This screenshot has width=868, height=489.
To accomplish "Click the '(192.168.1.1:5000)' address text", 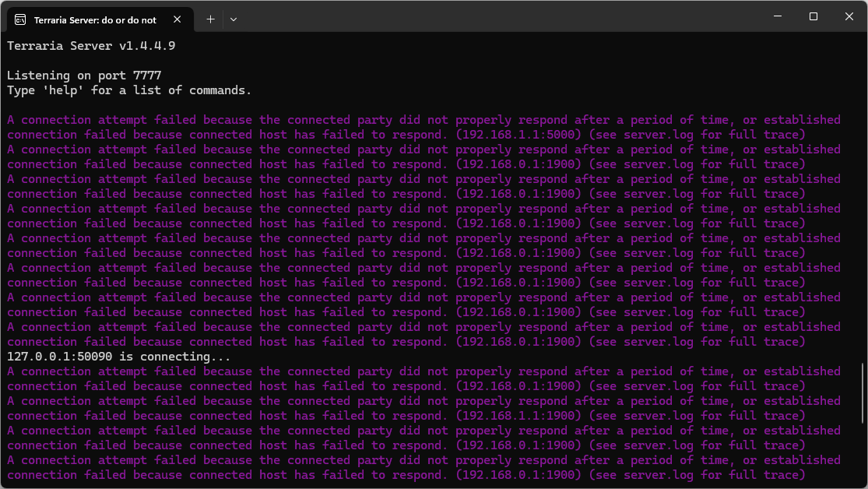I will coord(518,135).
